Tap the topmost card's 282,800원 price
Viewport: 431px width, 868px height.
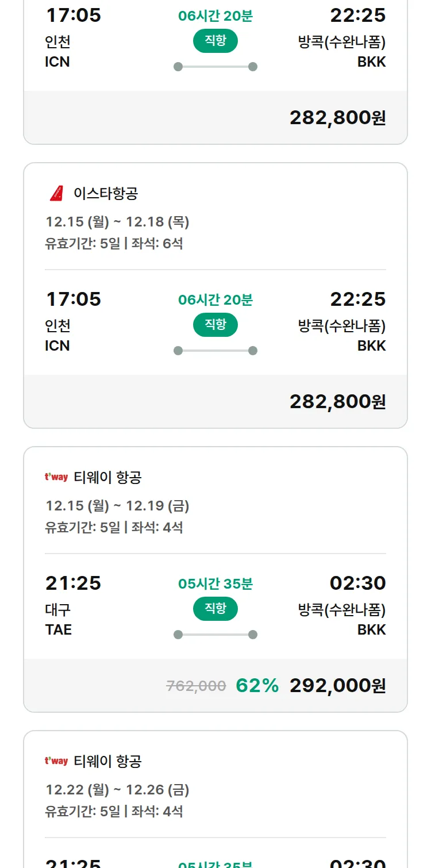tap(337, 118)
